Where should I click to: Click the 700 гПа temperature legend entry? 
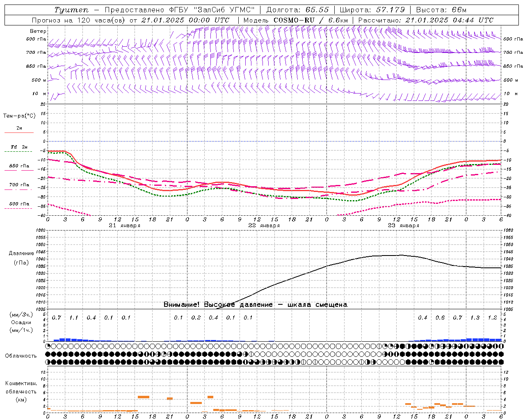tap(19, 185)
